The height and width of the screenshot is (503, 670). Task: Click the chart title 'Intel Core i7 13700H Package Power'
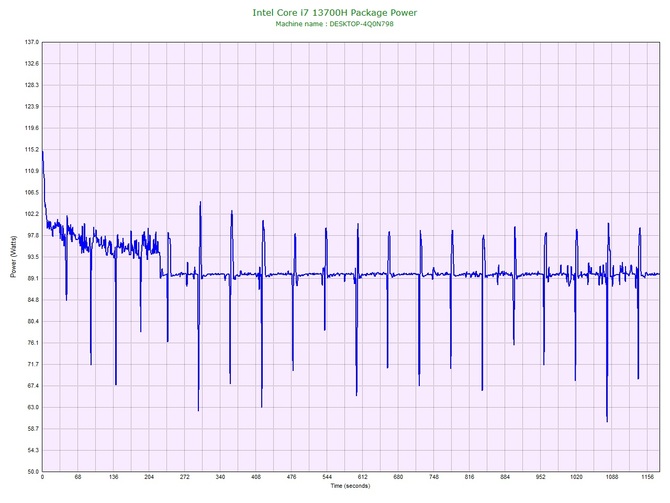pyautogui.click(x=335, y=13)
